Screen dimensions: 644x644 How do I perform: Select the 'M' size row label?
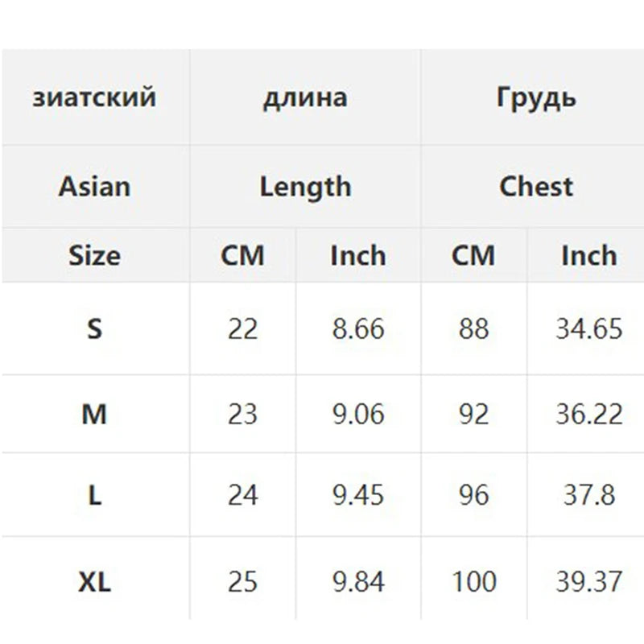point(94,414)
